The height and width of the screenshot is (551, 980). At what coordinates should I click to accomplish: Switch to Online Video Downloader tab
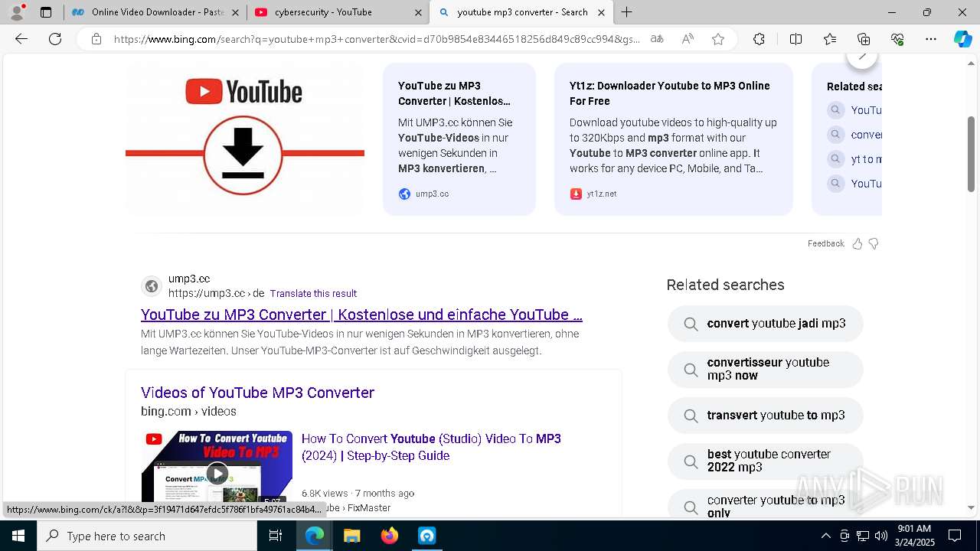(157, 12)
